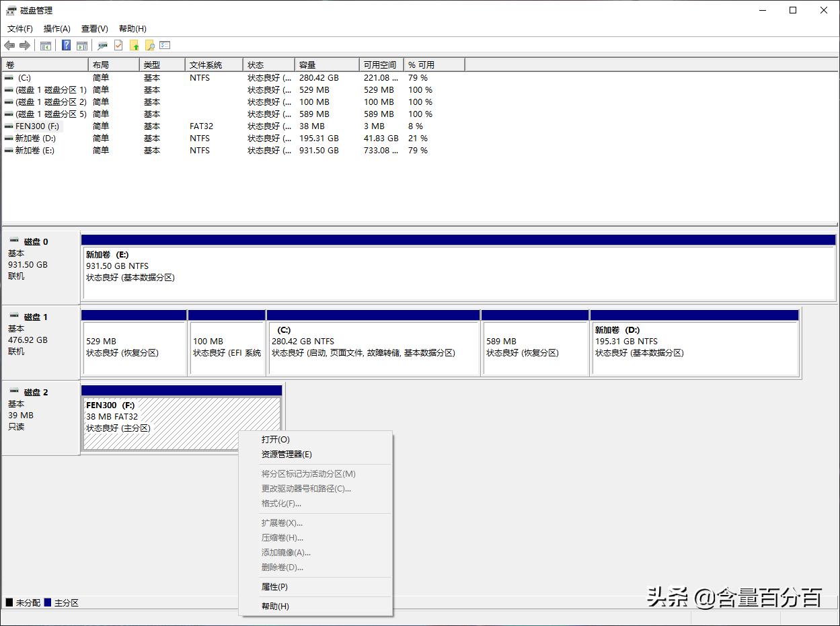
Task: Open the 文件(F) menu
Action: point(20,29)
